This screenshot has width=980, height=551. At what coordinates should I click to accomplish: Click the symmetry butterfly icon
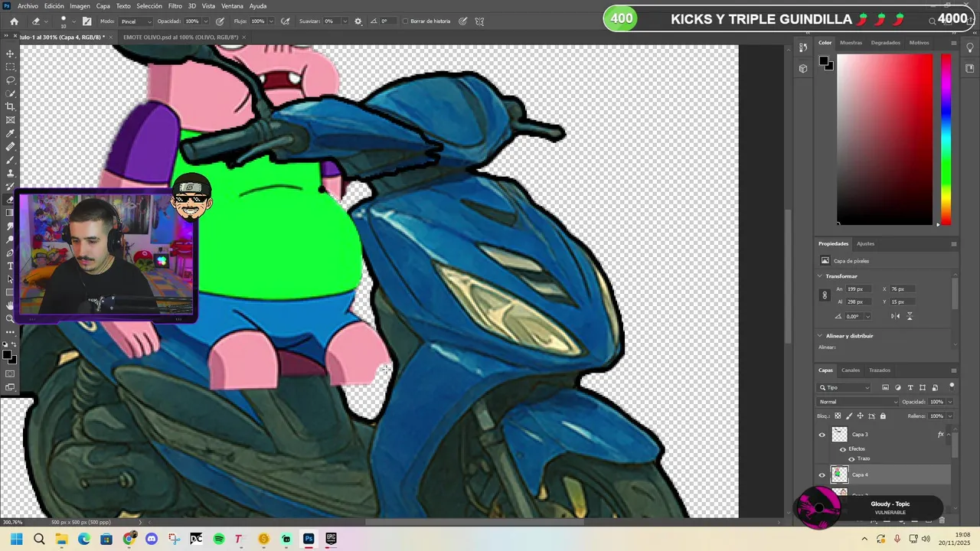(x=479, y=21)
